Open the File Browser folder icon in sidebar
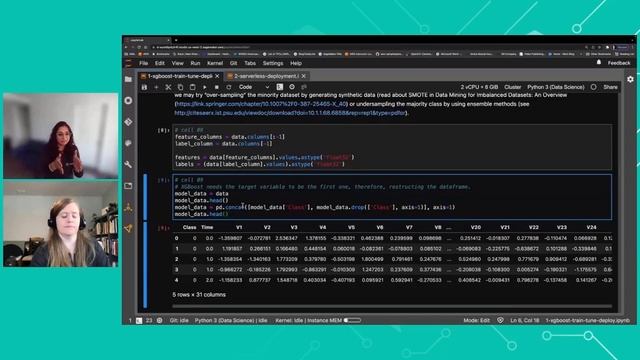Image resolution: width=640 pixels, height=360 pixels. 128,79
